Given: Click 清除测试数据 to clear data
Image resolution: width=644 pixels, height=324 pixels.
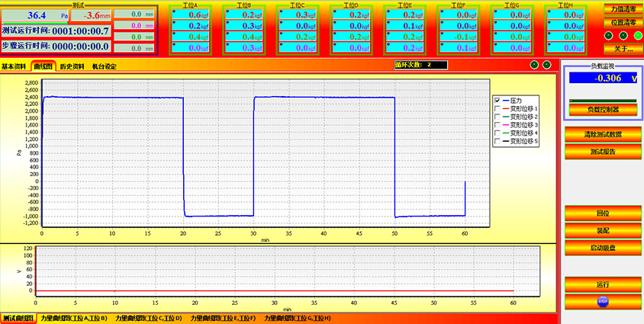Looking at the screenshot, I should [x=603, y=134].
